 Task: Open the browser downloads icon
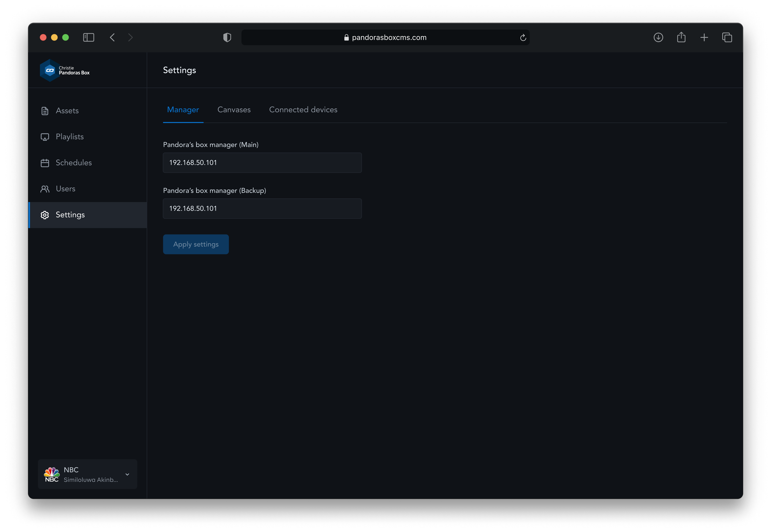(658, 37)
